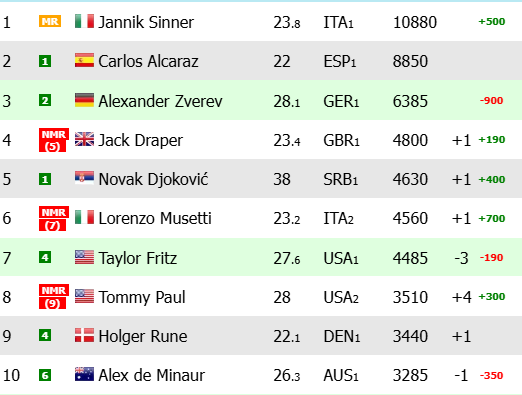
Task: Click the Serbian flag next to Novak Djoković
Action: point(84,178)
